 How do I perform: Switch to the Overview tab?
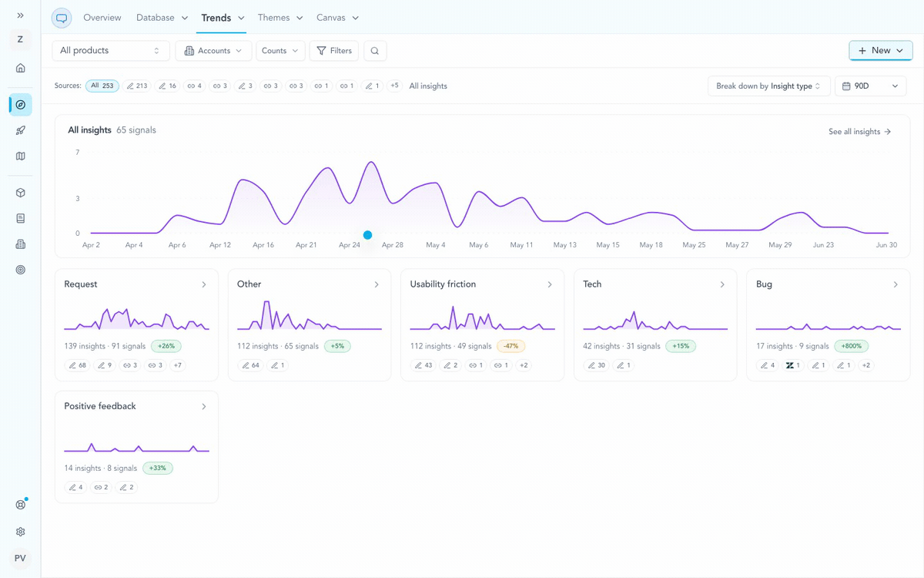(102, 18)
